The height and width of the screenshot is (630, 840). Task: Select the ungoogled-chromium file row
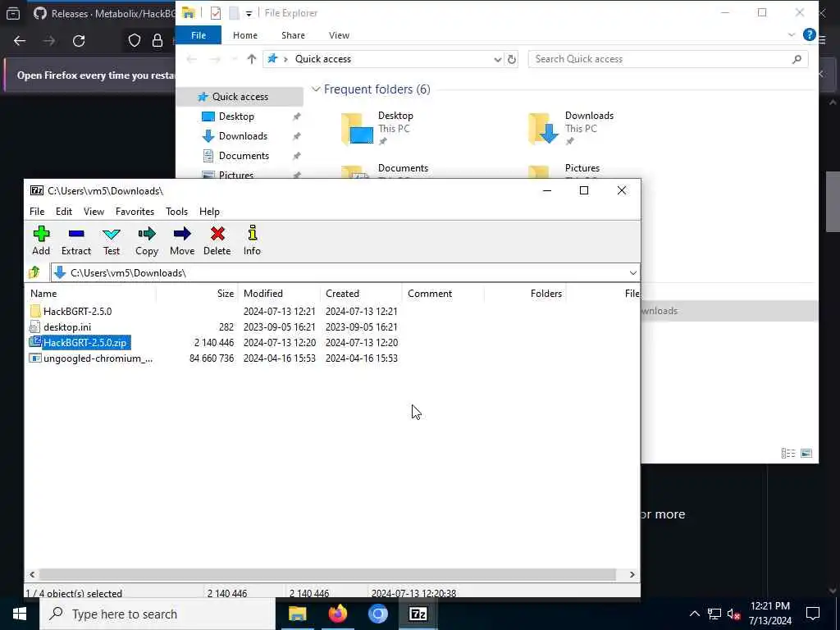click(98, 358)
